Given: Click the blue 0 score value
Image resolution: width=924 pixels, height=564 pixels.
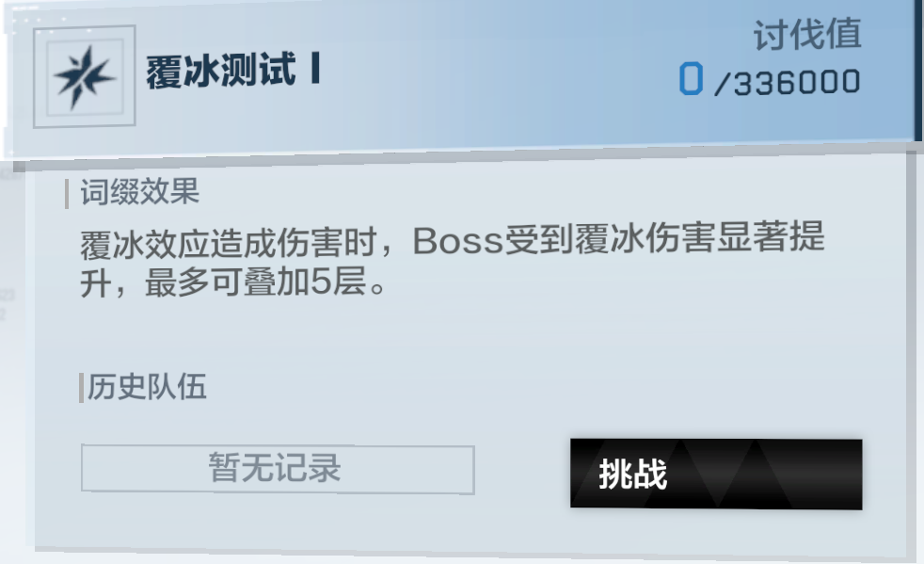Looking at the screenshot, I should pyautogui.click(x=691, y=79).
